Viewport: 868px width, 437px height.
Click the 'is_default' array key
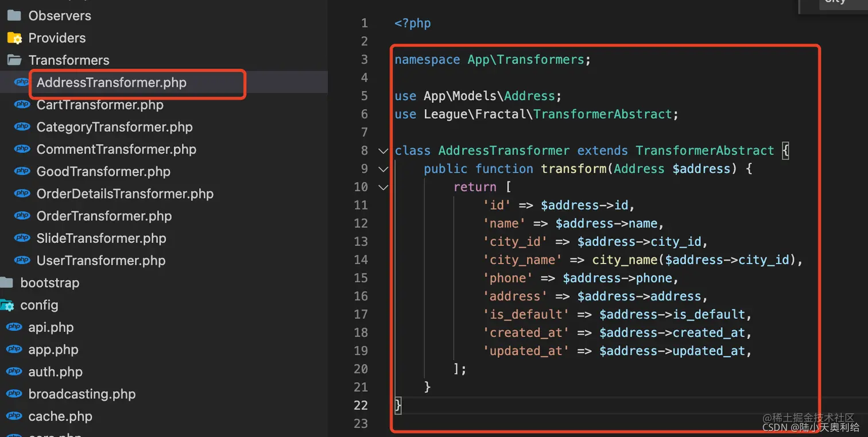526,315
